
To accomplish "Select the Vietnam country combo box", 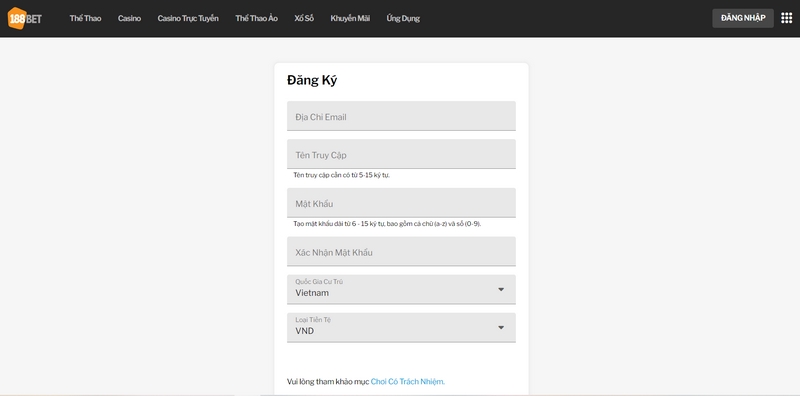I will click(401, 289).
